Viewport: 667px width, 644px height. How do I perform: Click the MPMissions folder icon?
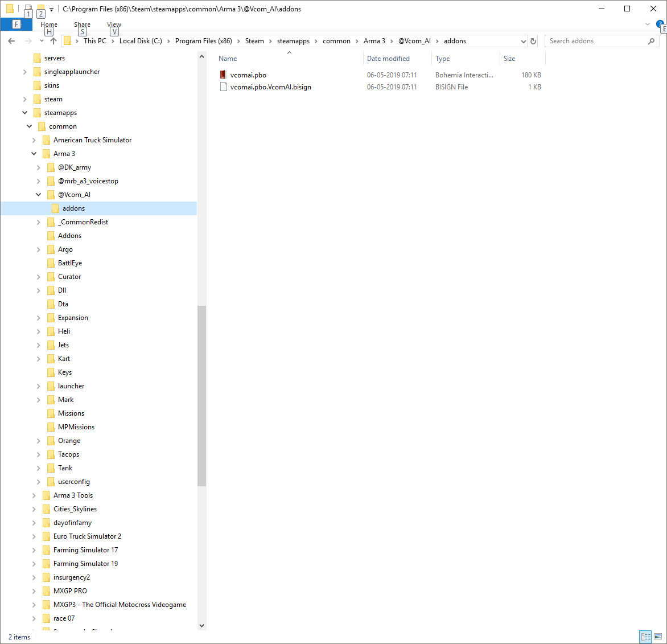[x=51, y=427]
